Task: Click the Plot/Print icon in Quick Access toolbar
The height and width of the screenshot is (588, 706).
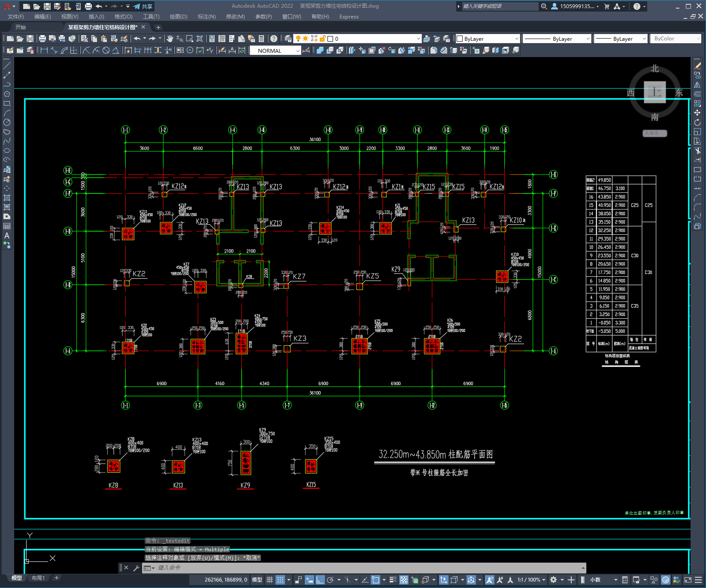Action: (88, 6)
